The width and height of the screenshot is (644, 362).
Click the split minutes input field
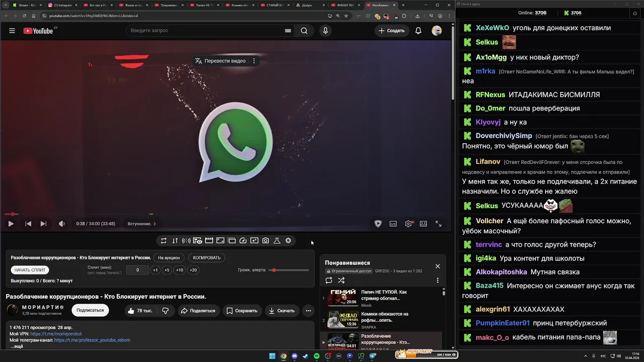click(137, 270)
